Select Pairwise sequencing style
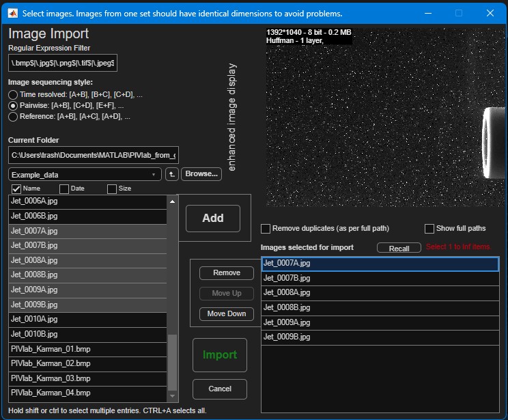This screenshot has height=420, width=508. pyautogui.click(x=13, y=106)
